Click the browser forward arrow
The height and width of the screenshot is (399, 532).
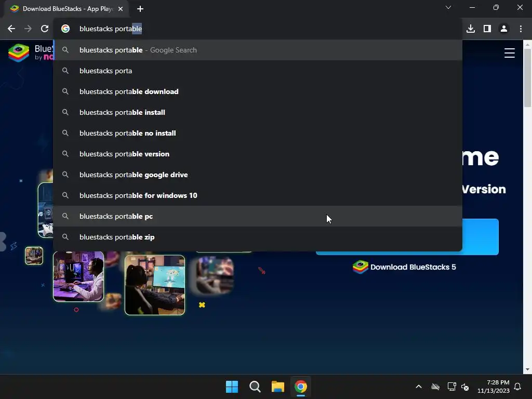(x=28, y=29)
